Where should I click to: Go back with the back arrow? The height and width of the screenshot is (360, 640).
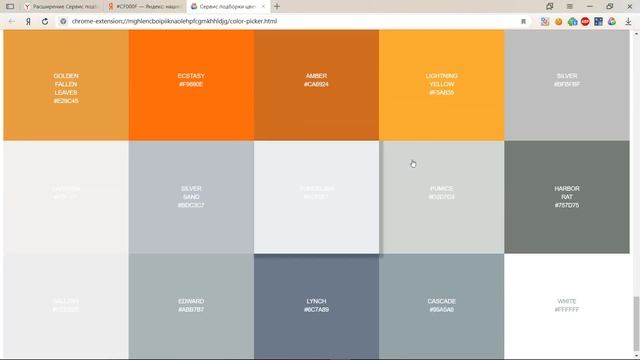point(12,21)
